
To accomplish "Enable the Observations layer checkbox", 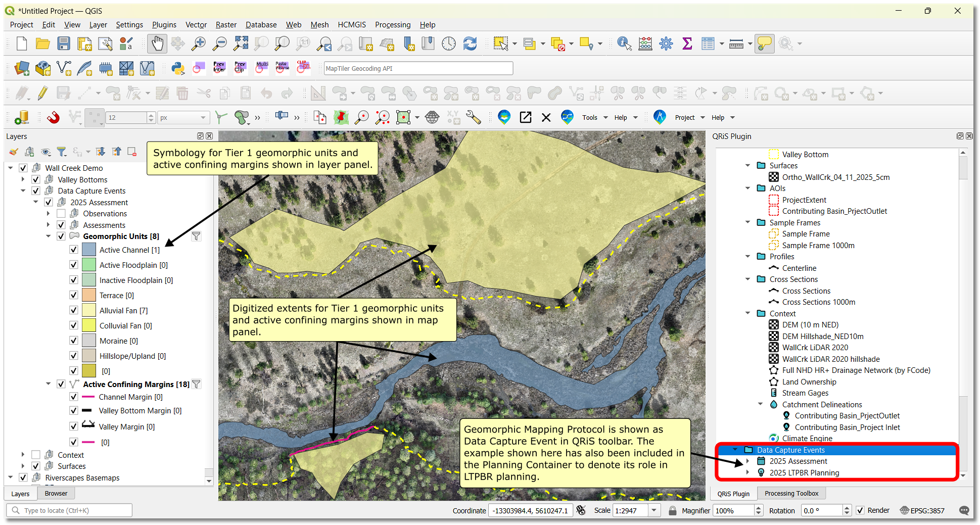I will click(x=61, y=213).
